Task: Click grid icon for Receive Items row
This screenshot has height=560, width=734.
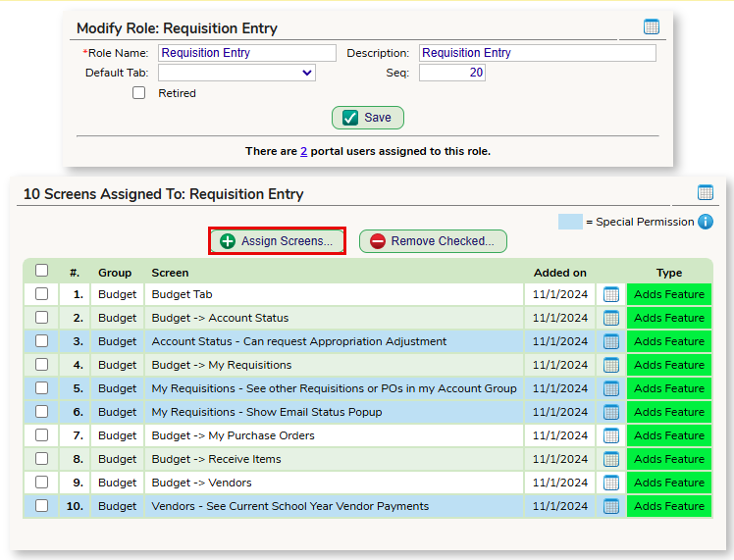Action: coord(611,459)
